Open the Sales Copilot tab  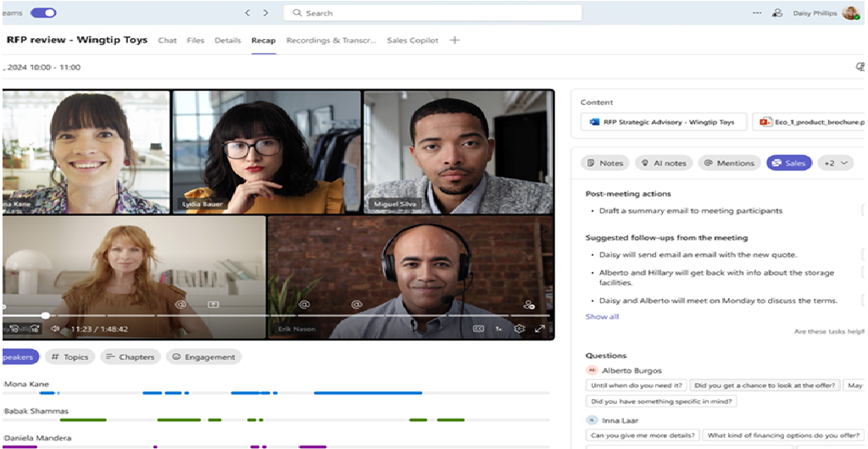413,41
